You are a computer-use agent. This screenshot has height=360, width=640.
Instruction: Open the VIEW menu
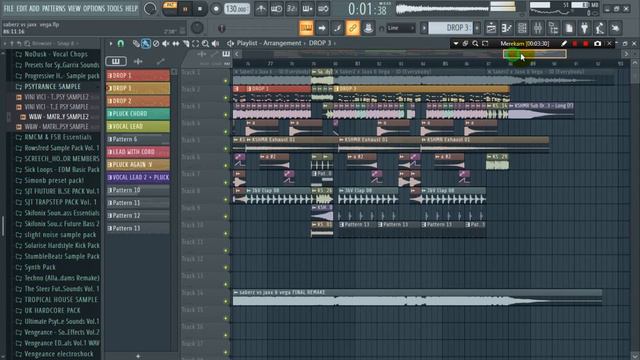(74, 8)
